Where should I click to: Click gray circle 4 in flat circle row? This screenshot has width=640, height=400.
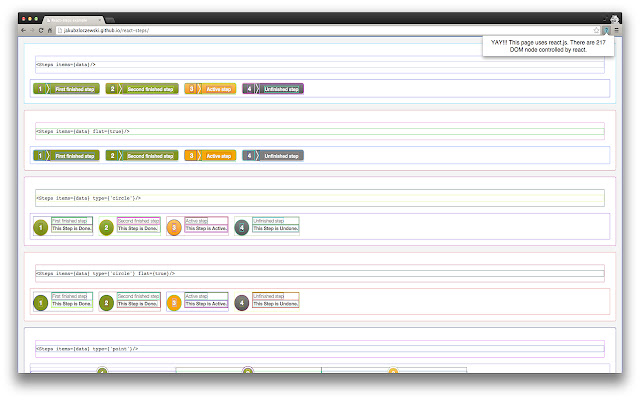pos(242,303)
